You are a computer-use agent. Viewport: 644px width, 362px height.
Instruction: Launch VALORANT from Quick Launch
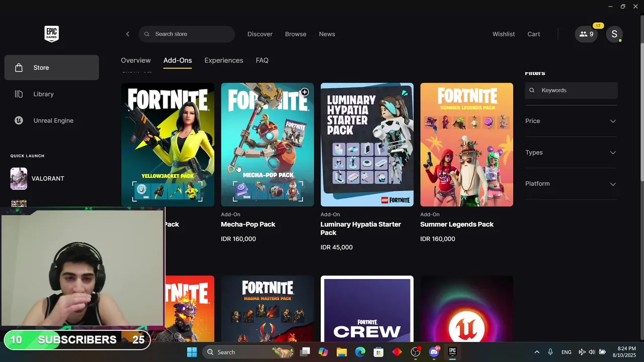(38, 178)
